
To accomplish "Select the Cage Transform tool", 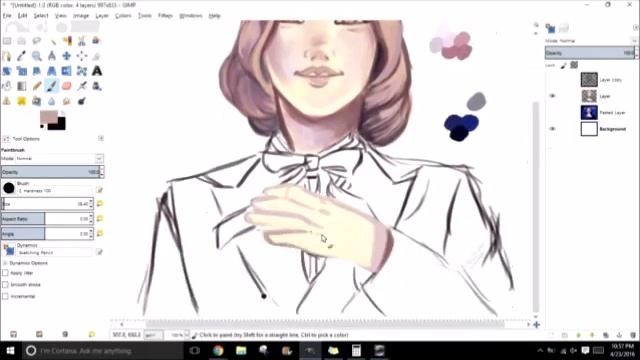I will (82, 71).
